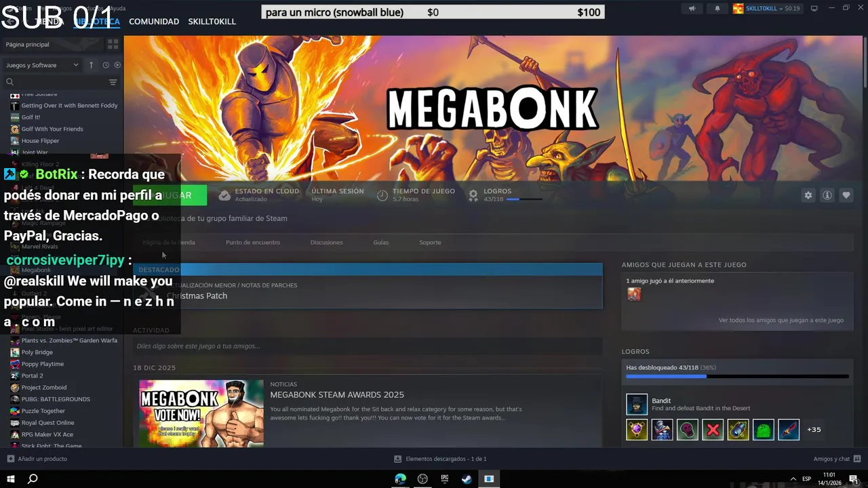The width and height of the screenshot is (868, 488).
Task: Click the library search magnifier icon
Action: (x=9, y=82)
